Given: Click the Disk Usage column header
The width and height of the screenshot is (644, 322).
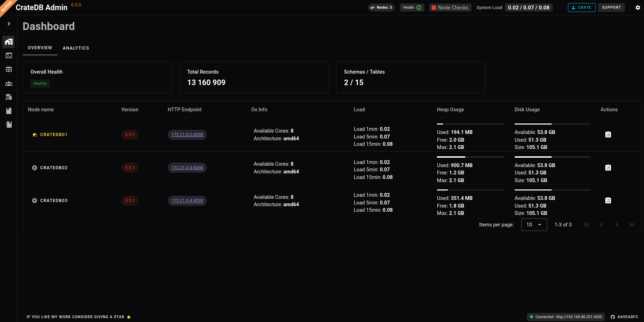Looking at the screenshot, I should point(527,110).
